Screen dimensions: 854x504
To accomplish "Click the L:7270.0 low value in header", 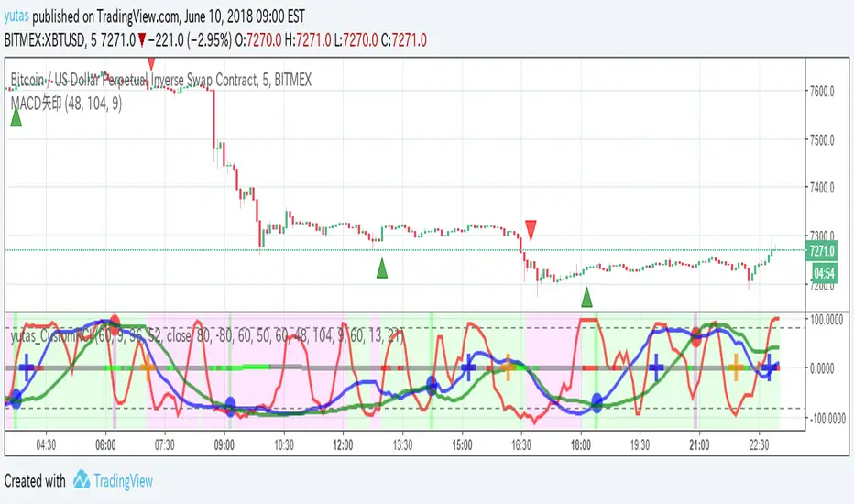I will pos(356,39).
